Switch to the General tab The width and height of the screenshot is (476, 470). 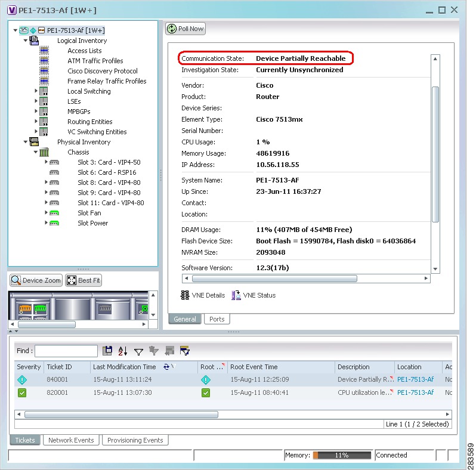click(185, 319)
